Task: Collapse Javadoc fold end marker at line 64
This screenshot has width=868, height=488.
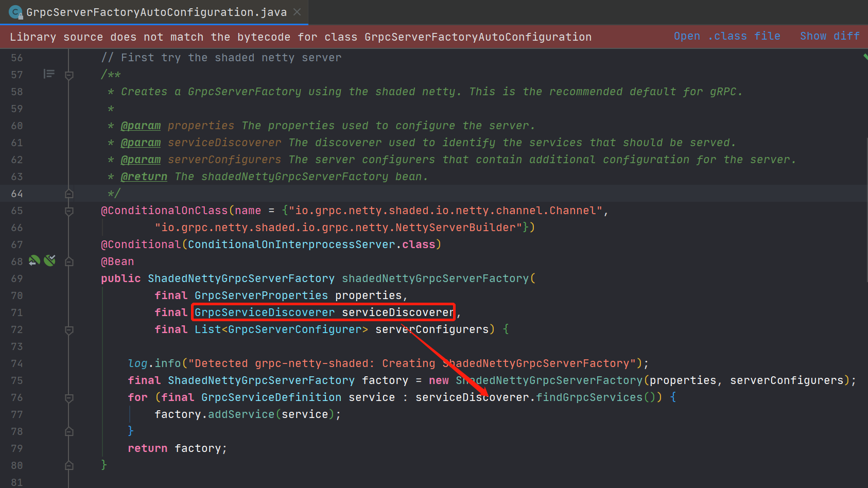Action: [69, 194]
